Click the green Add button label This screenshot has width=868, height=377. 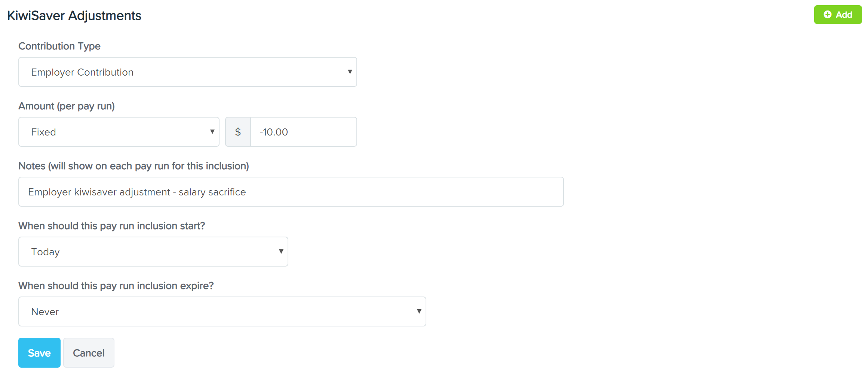[x=844, y=15]
